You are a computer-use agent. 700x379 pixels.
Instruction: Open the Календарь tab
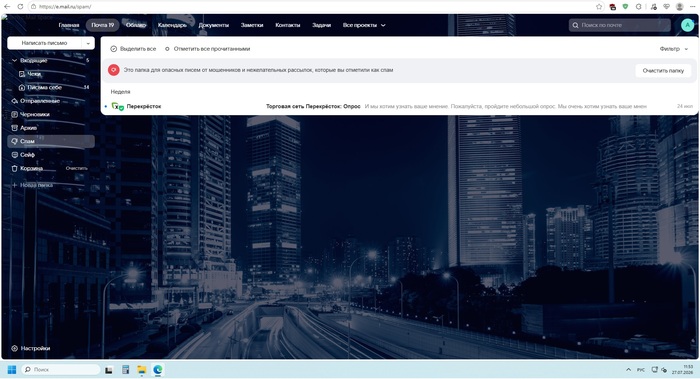(172, 25)
